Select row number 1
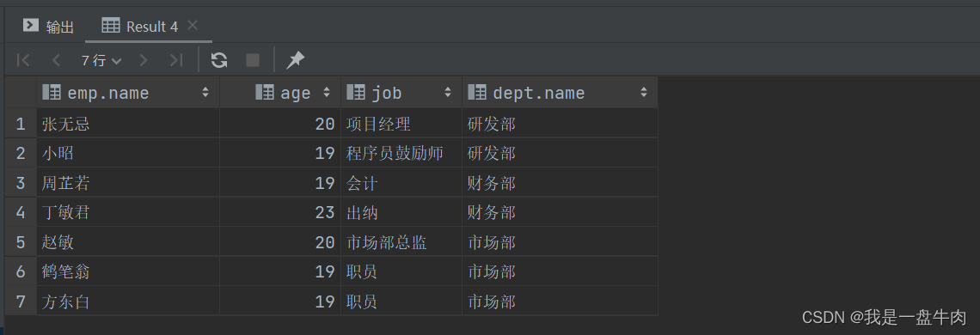Image resolution: width=980 pixels, height=335 pixels. [21, 124]
